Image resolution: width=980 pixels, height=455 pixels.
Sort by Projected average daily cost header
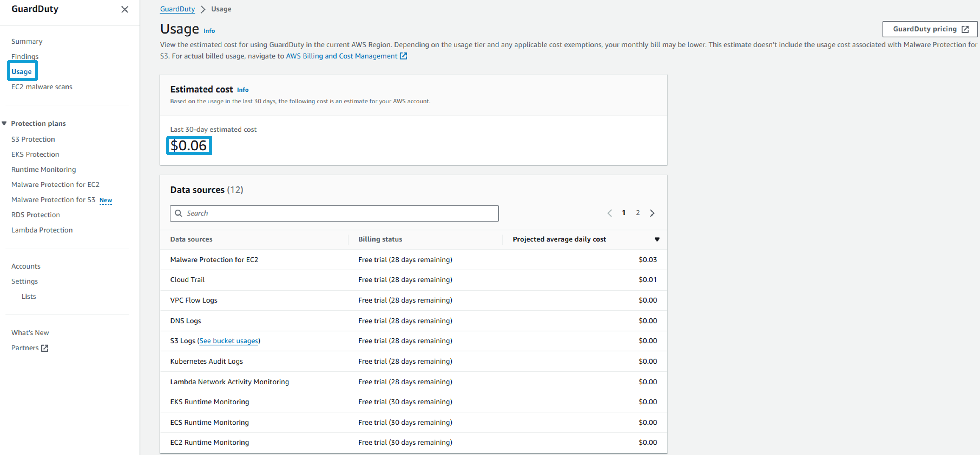click(559, 239)
